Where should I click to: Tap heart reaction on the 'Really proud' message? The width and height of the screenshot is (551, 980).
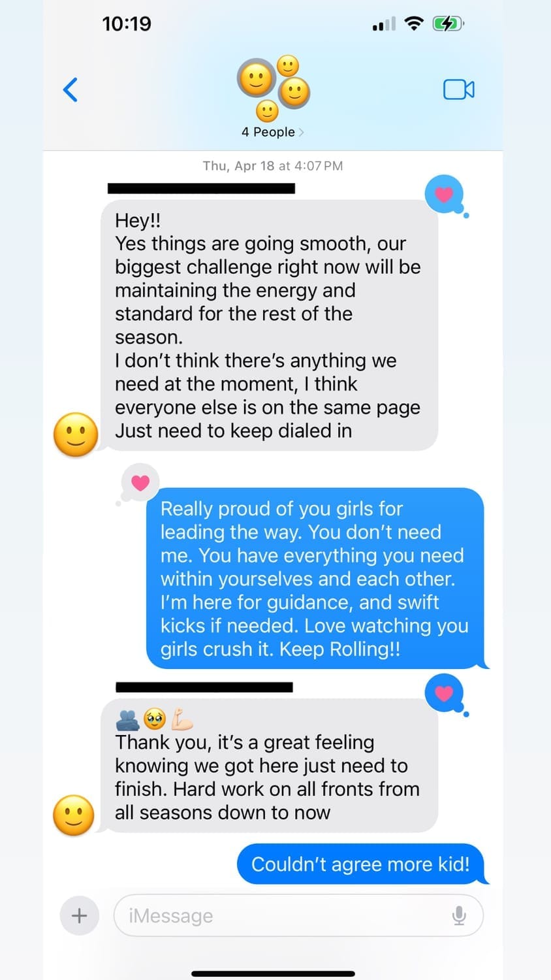click(140, 483)
